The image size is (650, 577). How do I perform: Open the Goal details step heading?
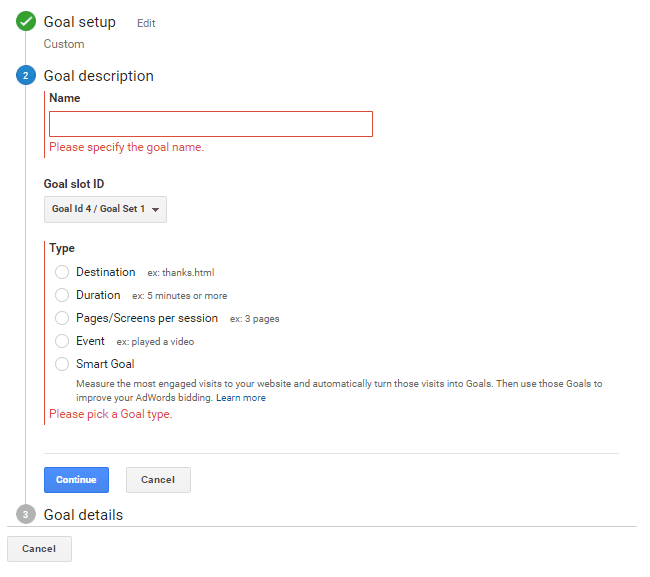(83, 515)
